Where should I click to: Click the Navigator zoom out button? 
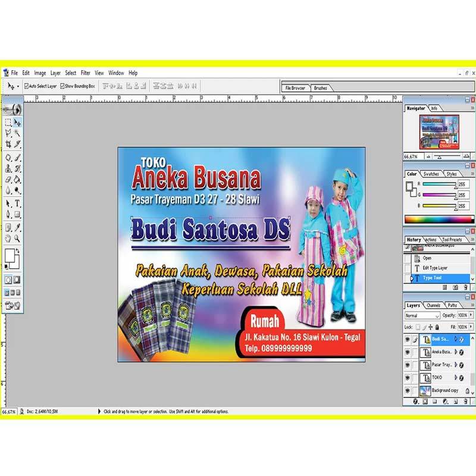point(428,156)
